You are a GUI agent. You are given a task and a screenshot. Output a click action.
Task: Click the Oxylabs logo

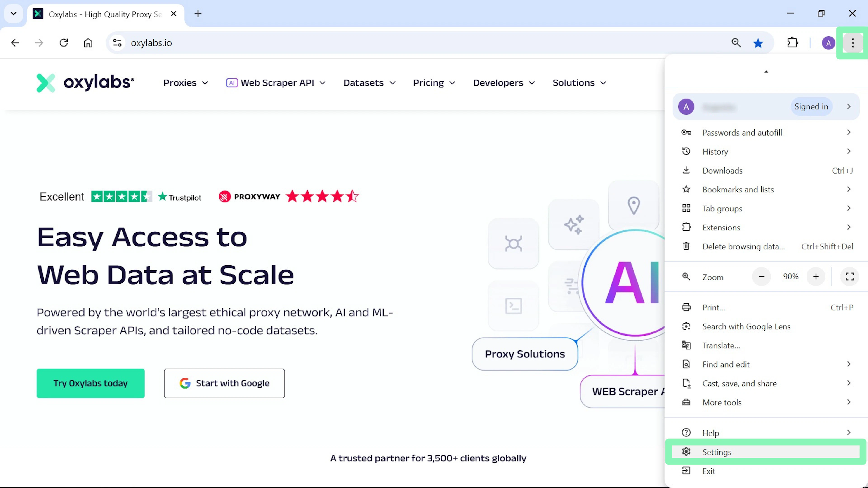[x=85, y=82]
